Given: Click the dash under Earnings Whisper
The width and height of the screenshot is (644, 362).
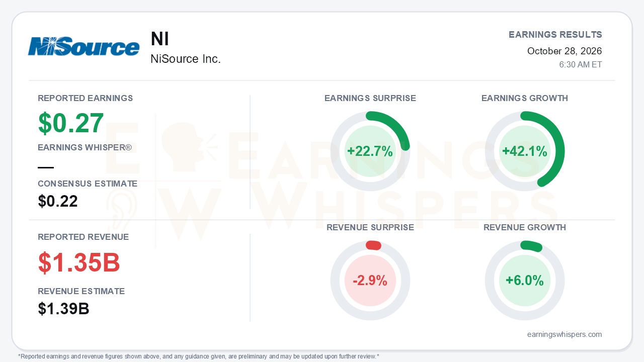Looking at the screenshot, I should point(46,167).
